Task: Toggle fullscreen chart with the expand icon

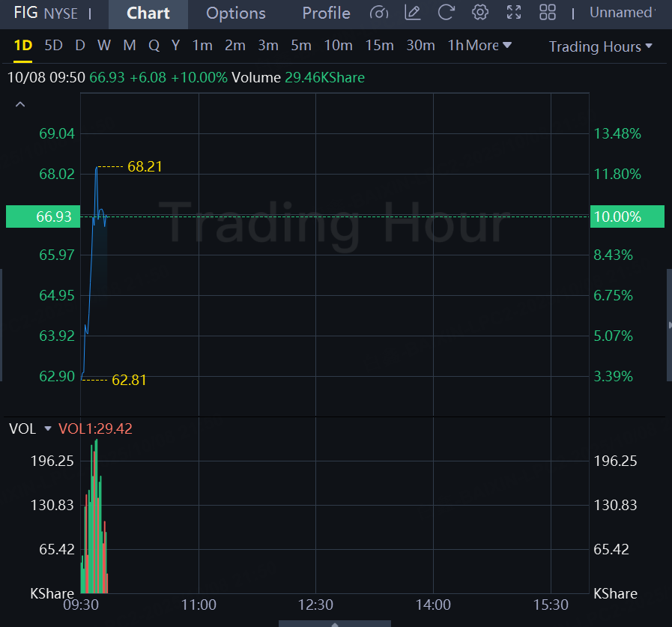Action: [x=514, y=13]
